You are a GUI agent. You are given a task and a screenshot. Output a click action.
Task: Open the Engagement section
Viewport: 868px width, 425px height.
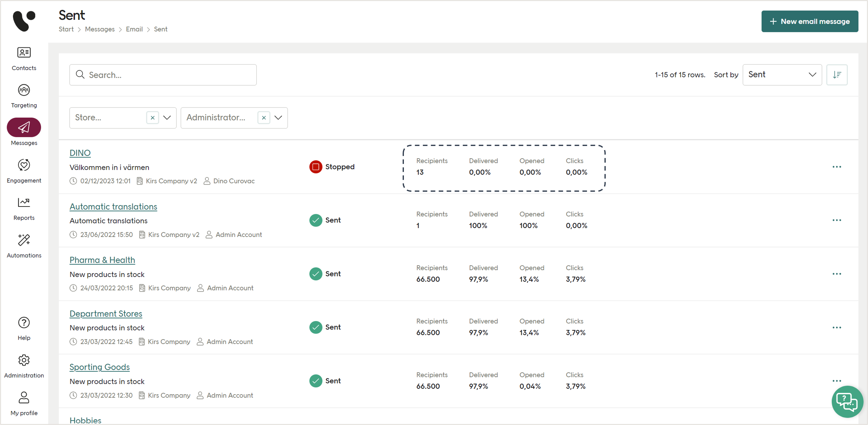24,171
